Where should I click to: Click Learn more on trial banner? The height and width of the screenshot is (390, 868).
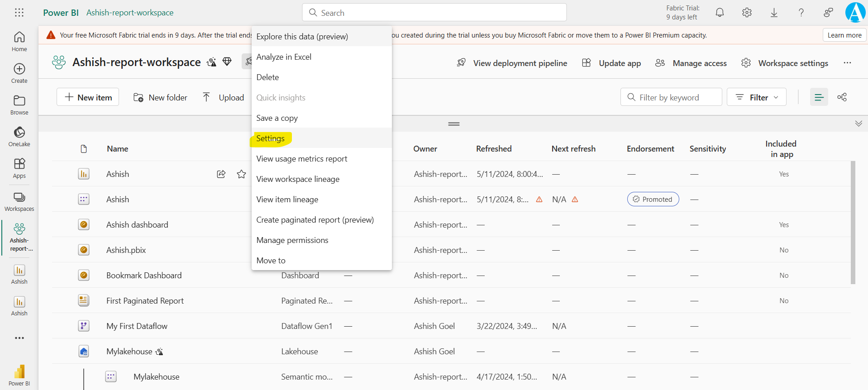[x=844, y=35]
